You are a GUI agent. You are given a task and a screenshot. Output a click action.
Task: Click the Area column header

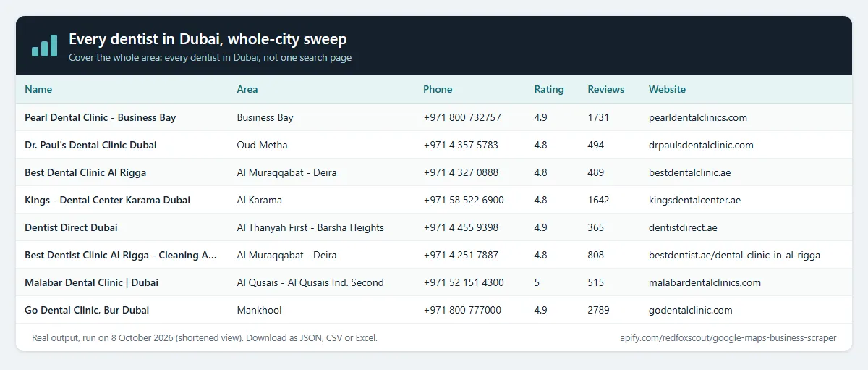tap(247, 90)
